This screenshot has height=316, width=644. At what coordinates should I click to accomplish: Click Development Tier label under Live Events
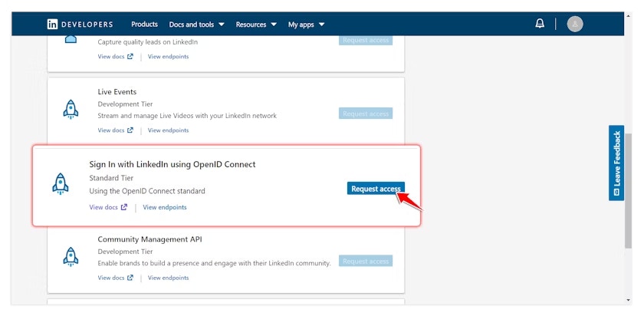(x=125, y=104)
